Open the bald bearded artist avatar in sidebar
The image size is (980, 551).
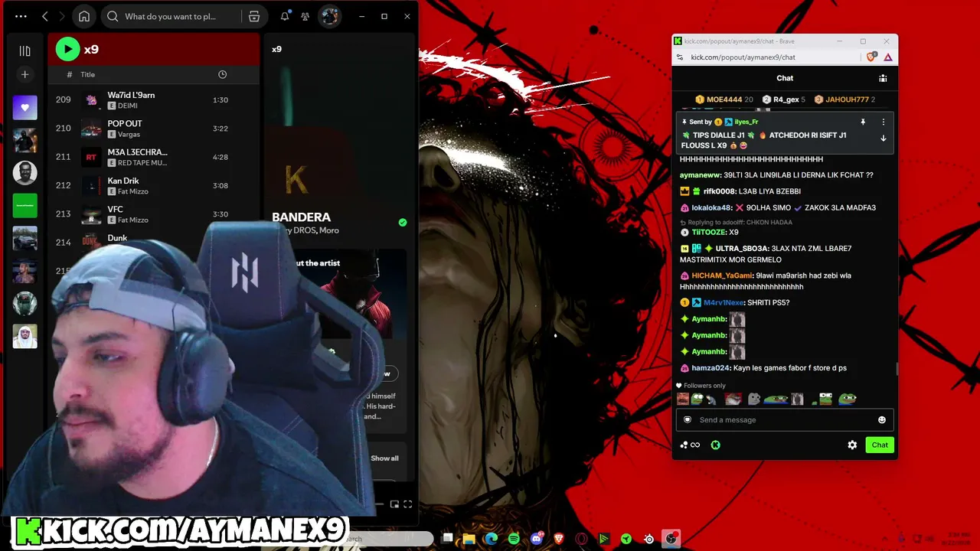(24, 173)
